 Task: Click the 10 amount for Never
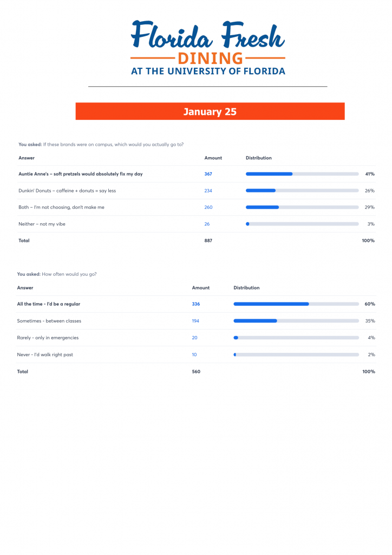[194, 354]
